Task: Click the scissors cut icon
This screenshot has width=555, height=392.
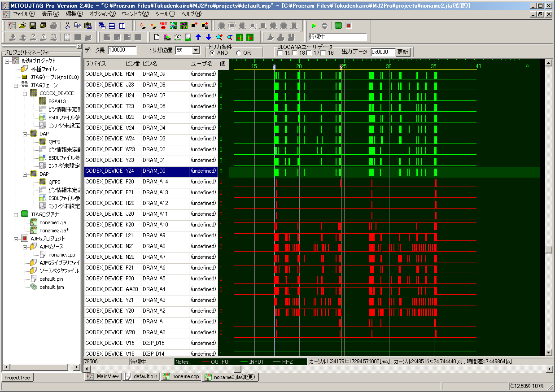Action: 67,26
